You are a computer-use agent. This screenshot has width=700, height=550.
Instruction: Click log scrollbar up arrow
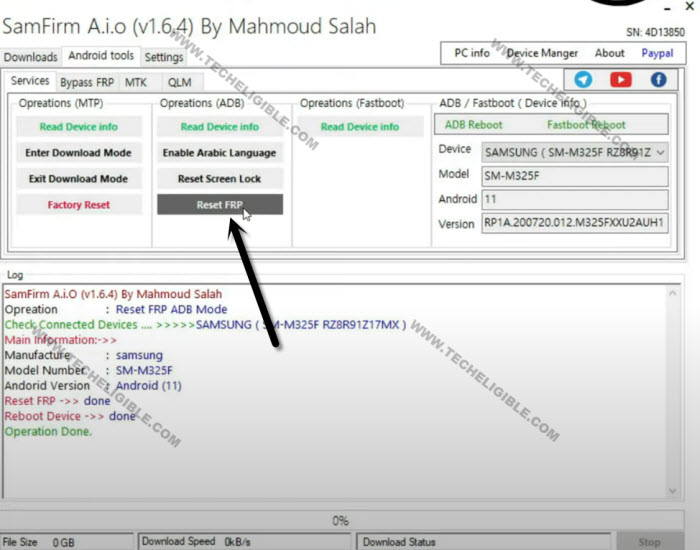(x=673, y=293)
